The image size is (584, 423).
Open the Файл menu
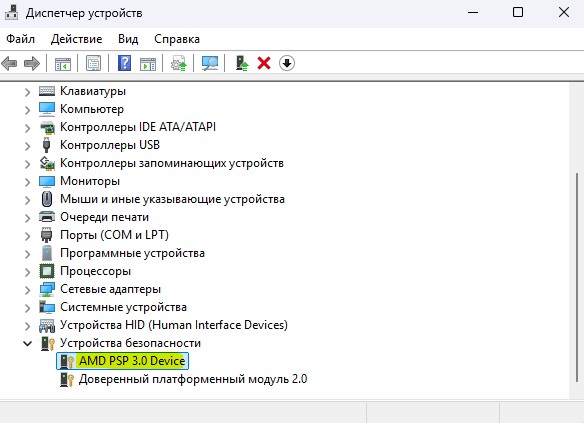(x=20, y=39)
